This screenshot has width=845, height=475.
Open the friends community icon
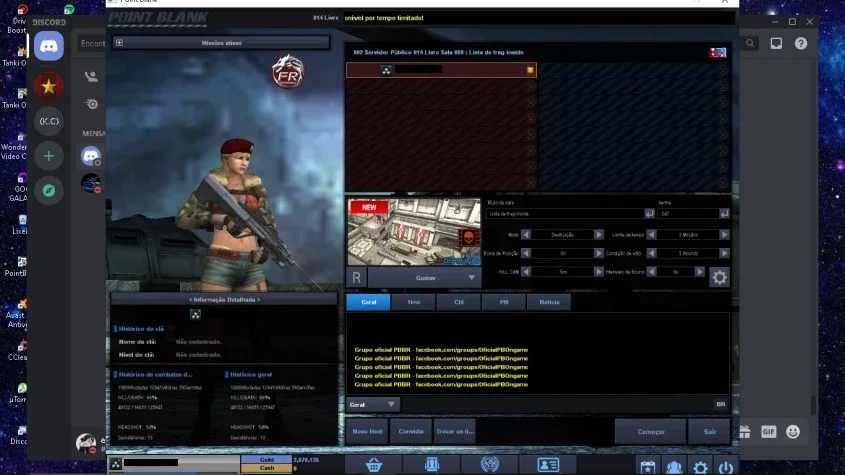pyautogui.click(x=674, y=467)
